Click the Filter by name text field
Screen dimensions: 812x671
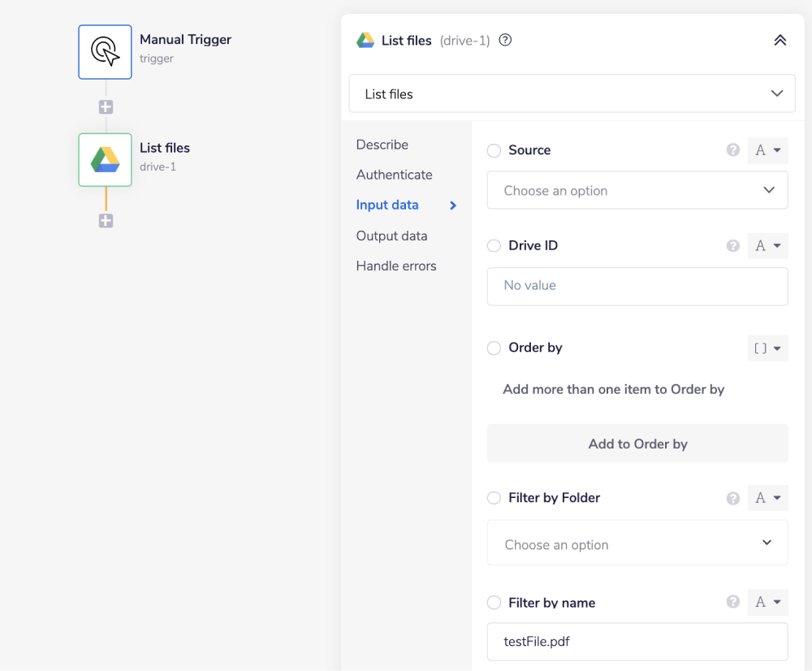pos(637,642)
